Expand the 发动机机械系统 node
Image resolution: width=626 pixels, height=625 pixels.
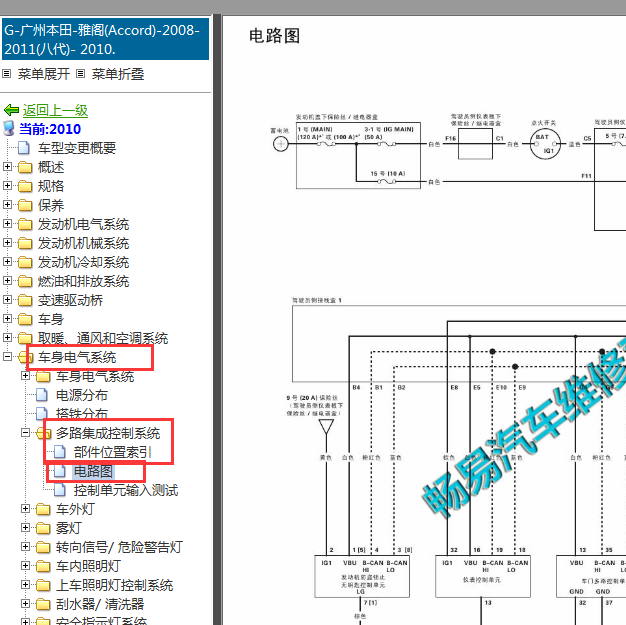[x=7, y=242]
